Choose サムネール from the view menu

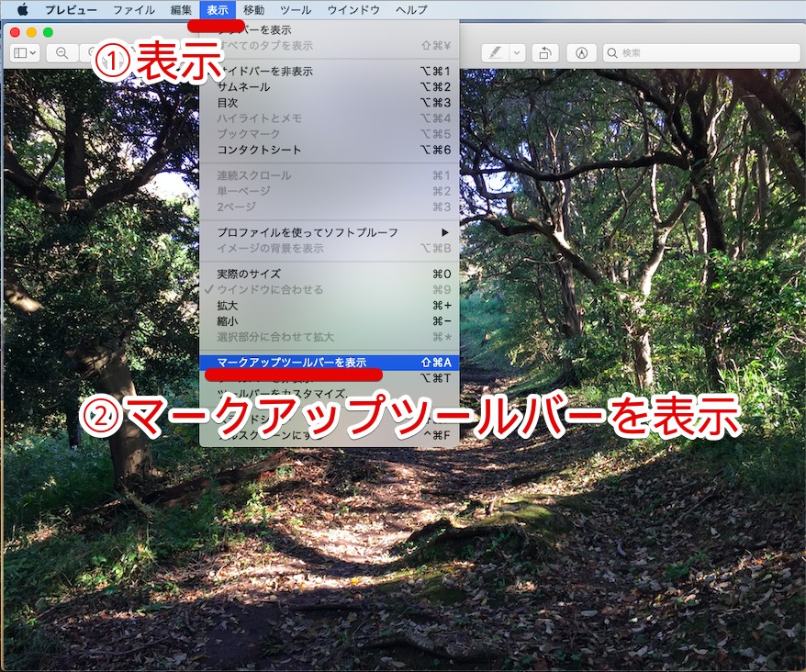[x=243, y=87]
